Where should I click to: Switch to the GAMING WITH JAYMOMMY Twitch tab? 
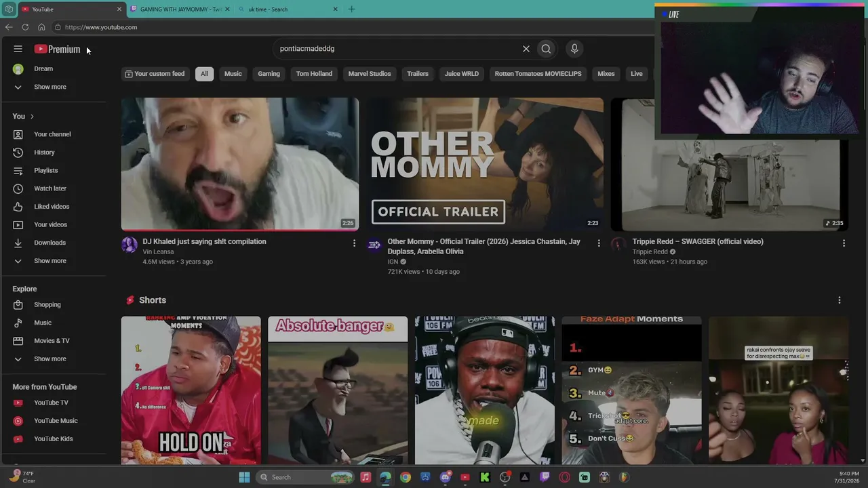180,9
